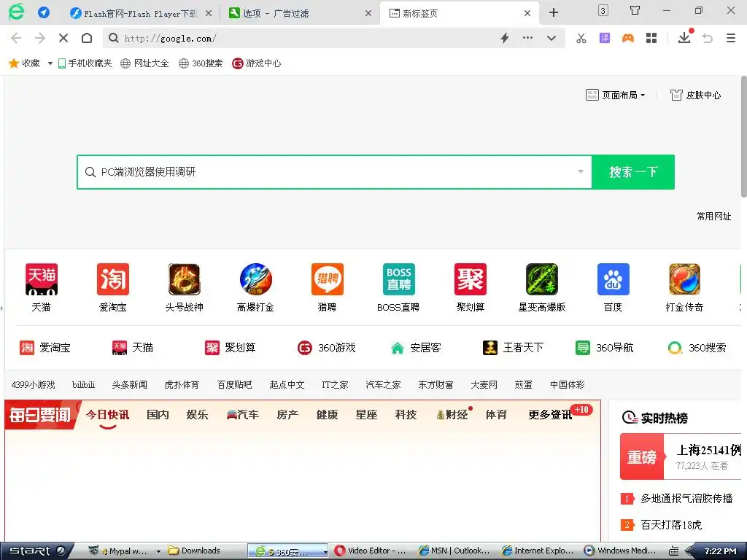The image size is (747, 560).
Task: Expand the 页面布局 dropdown
Action: 615,96
